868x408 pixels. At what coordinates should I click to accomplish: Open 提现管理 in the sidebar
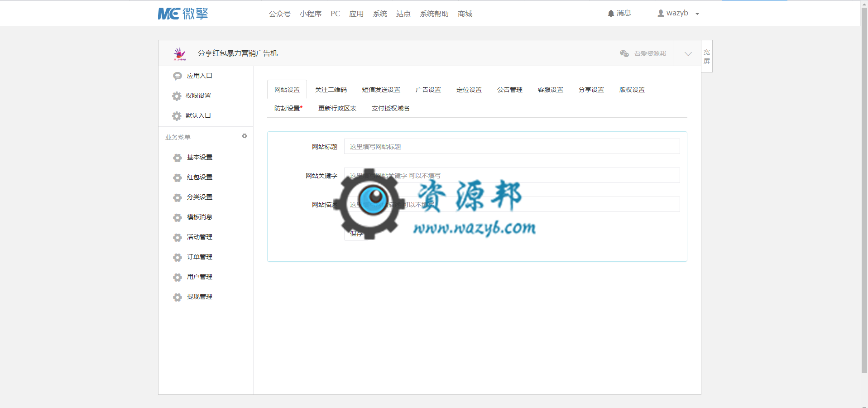[x=200, y=297]
